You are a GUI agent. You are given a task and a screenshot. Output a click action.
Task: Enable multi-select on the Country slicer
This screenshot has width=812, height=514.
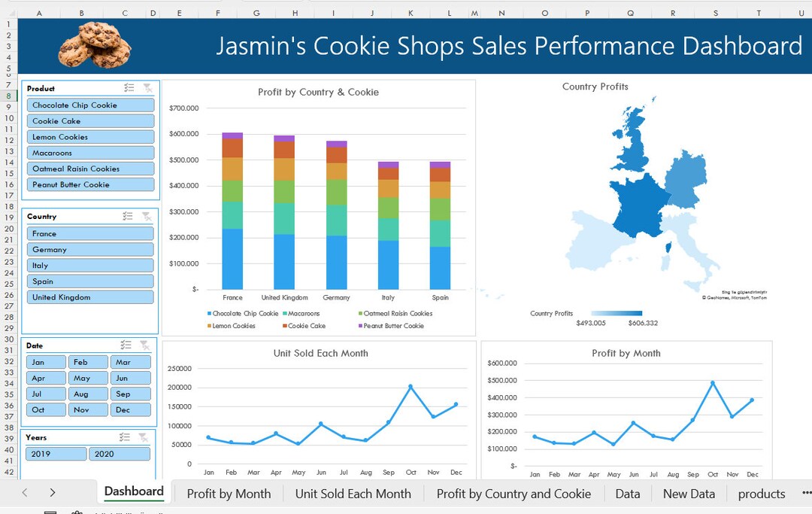(x=128, y=216)
